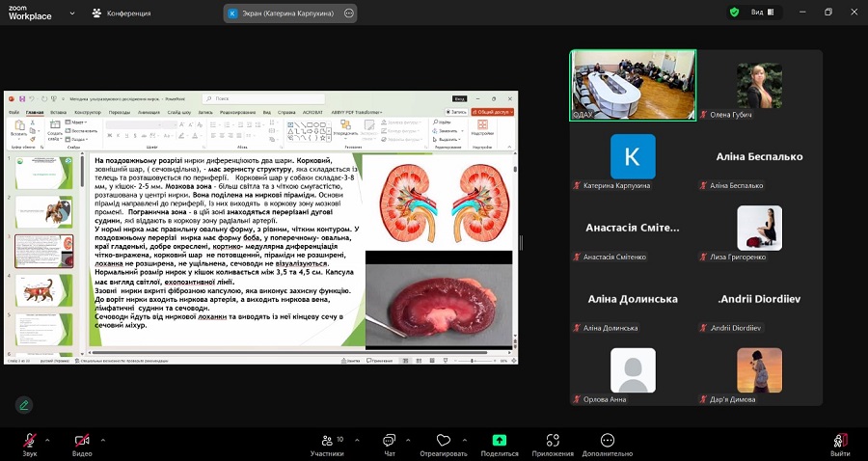Click the react heart icon (Отреагировать)

pyautogui.click(x=444, y=442)
